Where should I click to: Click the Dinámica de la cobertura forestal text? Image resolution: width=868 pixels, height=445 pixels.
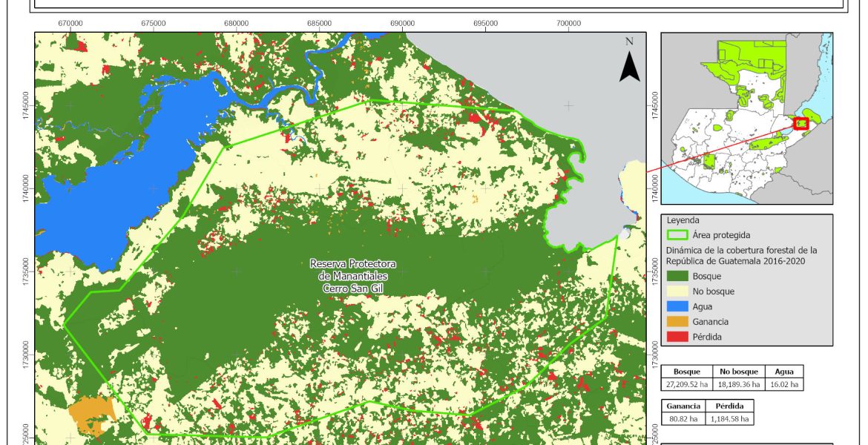741,254
